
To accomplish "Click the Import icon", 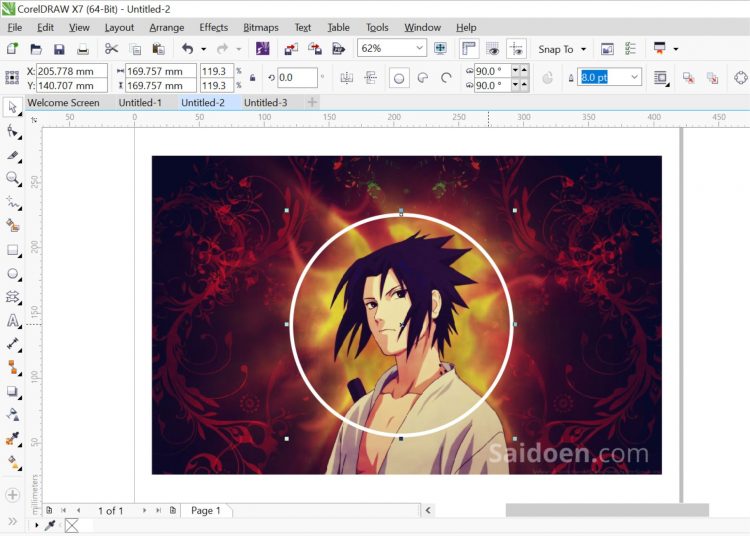I will click(x=291, y=49).
